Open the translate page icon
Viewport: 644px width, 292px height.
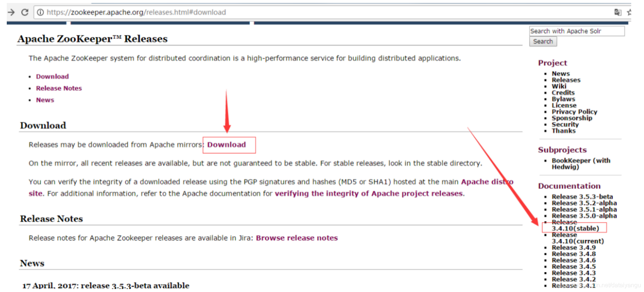coord(618,12)
